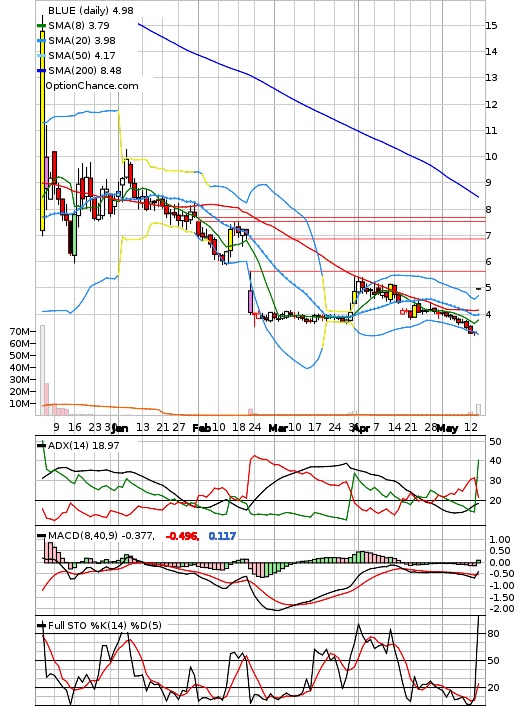
Task: Click the 15 price level on right axis
Action: (x=492, y=26)
